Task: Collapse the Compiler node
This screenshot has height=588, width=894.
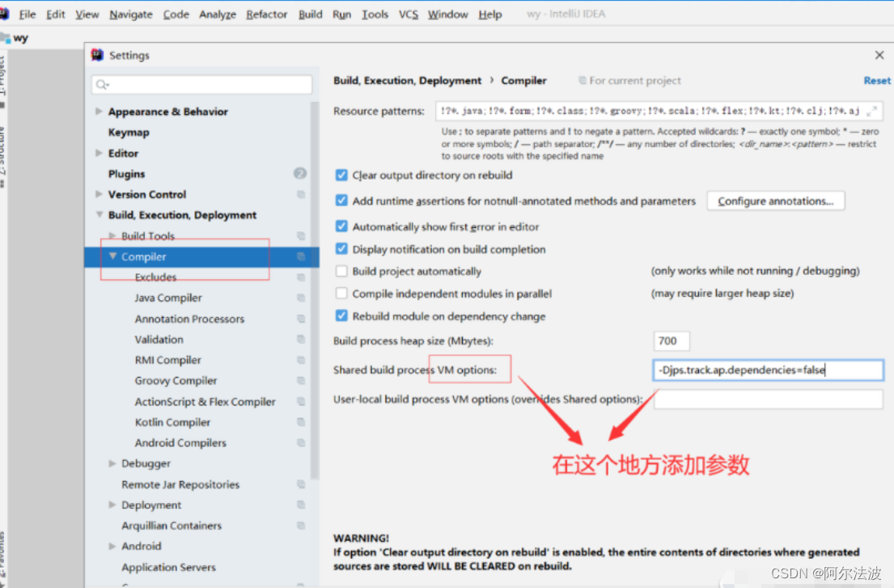Action: [112, 256]
